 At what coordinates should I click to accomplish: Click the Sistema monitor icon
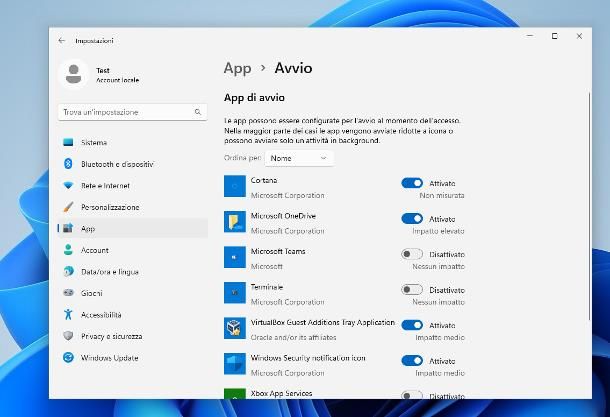68,142
